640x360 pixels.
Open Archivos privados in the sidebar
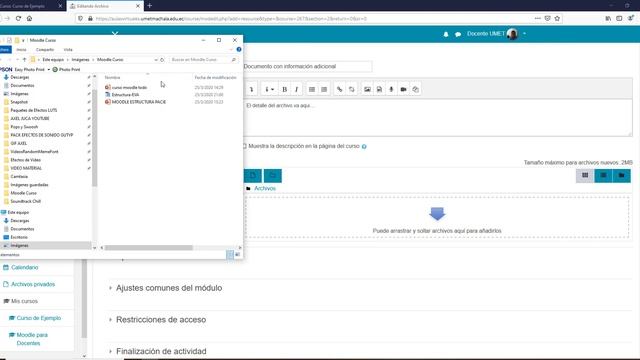click(x=33, y=284)
